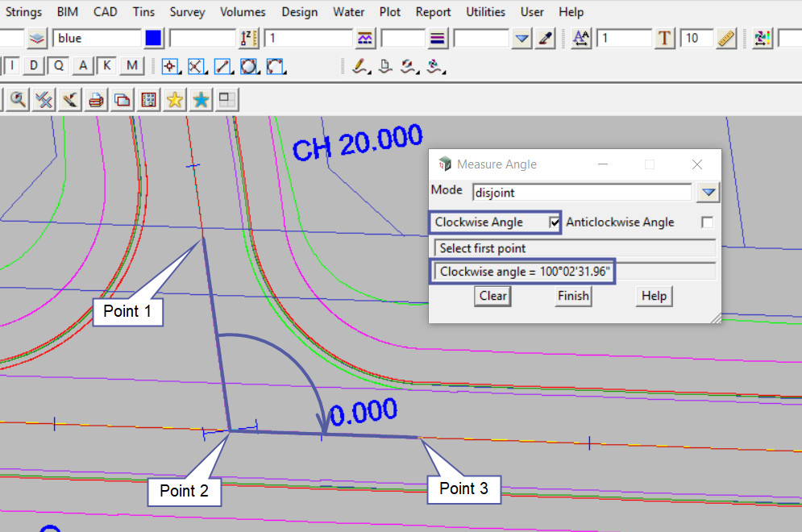802x532 pixels.
Task: Select the ruler measure icon
Action: click(x=726, y=39)
